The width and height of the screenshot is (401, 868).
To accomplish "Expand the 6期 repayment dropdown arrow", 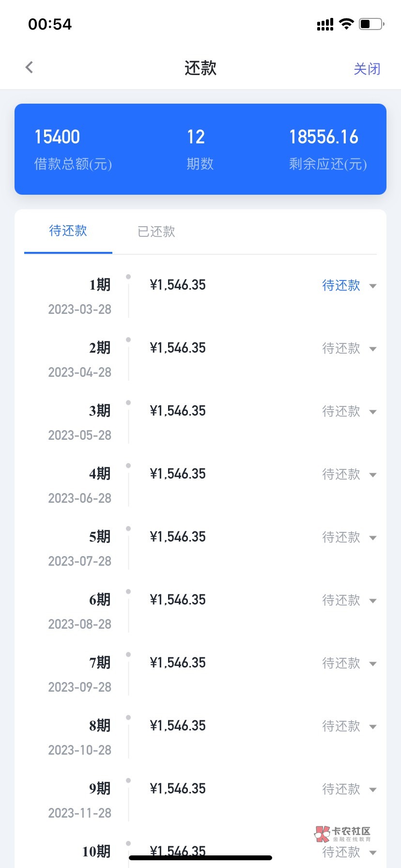I will coord(373,601).
